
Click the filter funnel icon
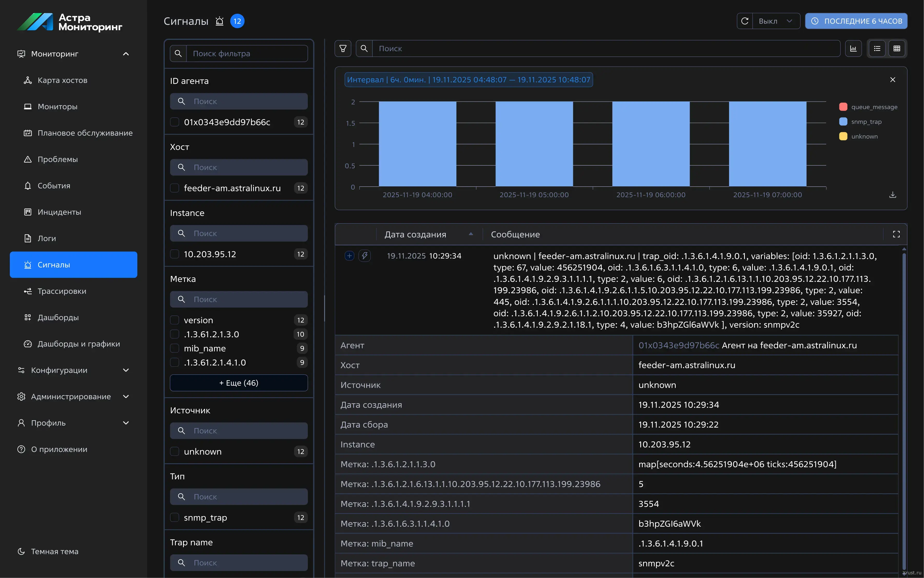tap(343, 49)
